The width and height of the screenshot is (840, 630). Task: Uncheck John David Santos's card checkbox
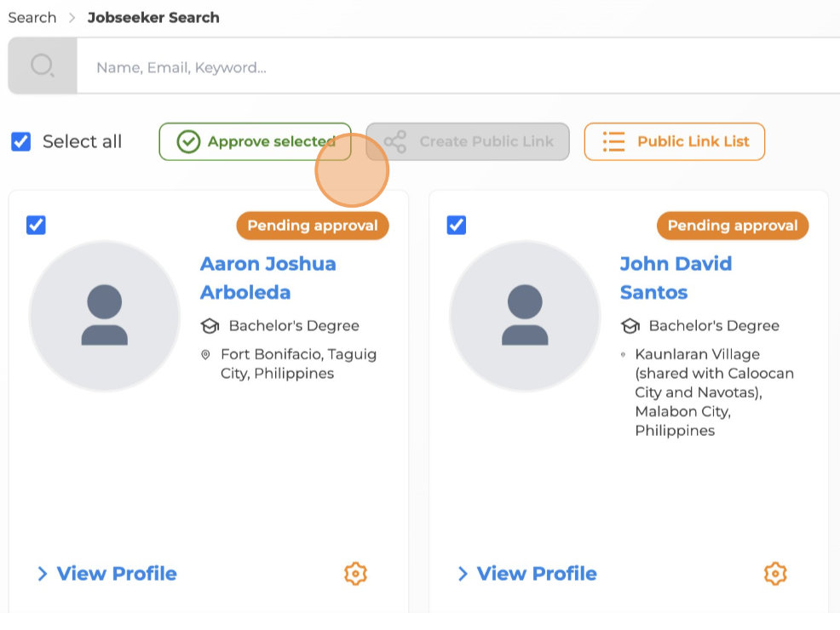[x=457, y=225]
